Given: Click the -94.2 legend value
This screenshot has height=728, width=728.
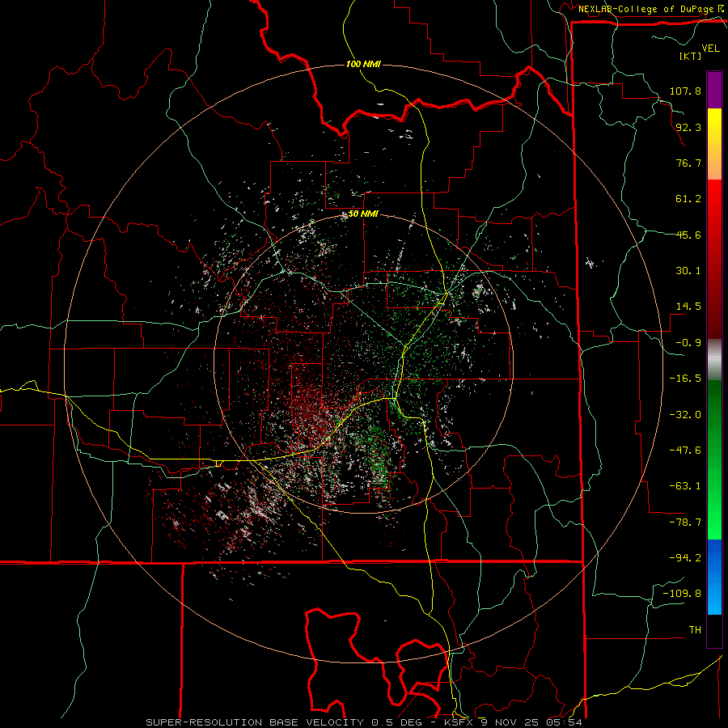Looking at the screenshot, I should coord(685,558).
